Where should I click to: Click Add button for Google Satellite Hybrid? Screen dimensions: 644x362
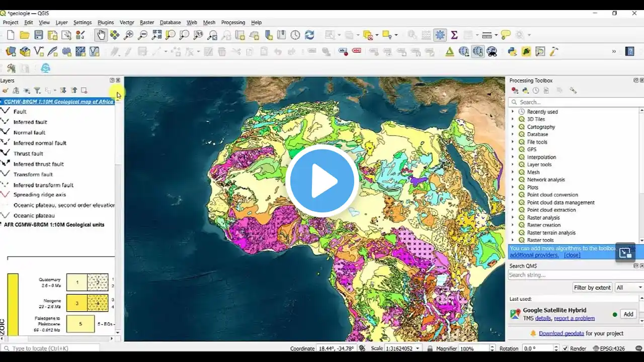click(628, 314)
